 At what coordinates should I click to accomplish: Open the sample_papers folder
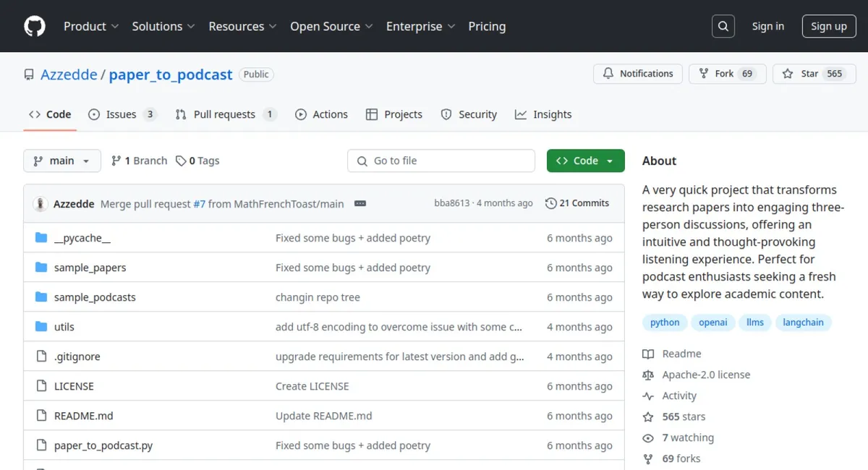(90, 268)
